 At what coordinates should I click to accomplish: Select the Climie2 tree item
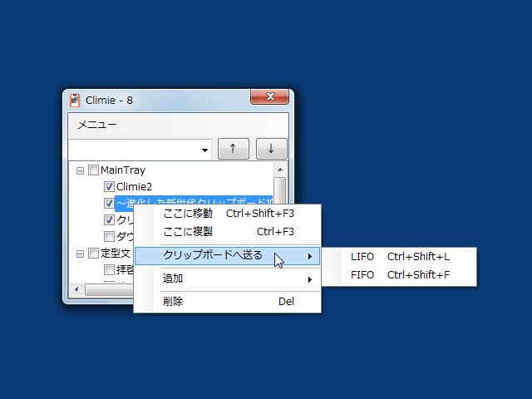pyautogui.click(x=134, y=186)
